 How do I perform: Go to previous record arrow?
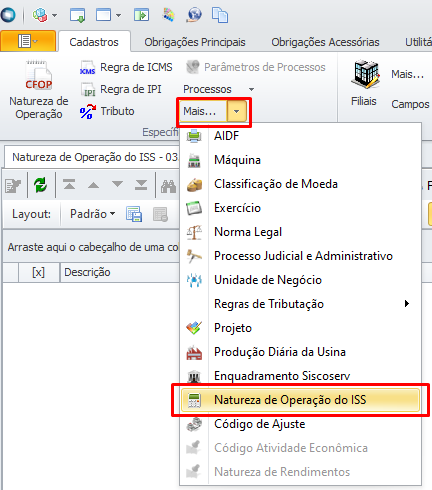coord(93,185)
